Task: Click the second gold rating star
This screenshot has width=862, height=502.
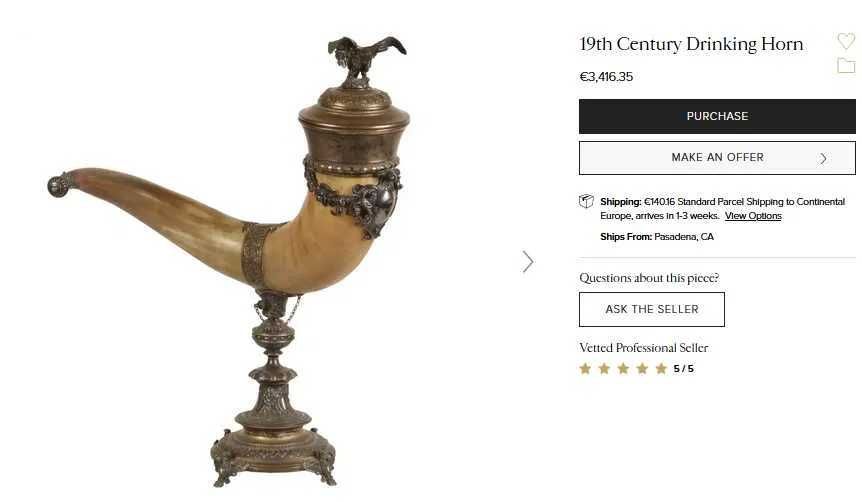Action: [x=604, y=368]
